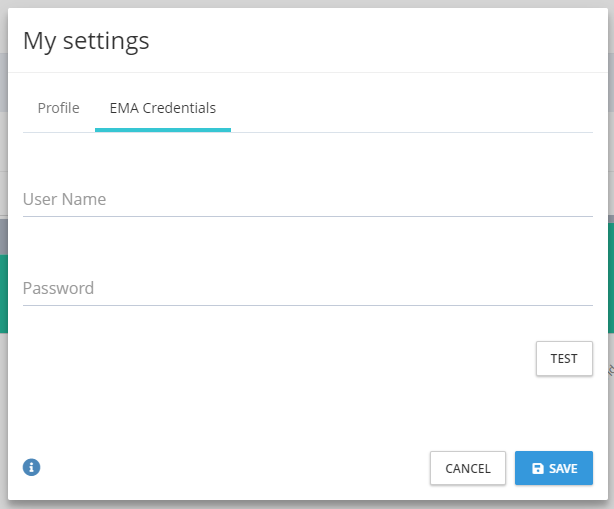Click the underline of the Password field
Screen dimensions: 614x509
(307, 305)
